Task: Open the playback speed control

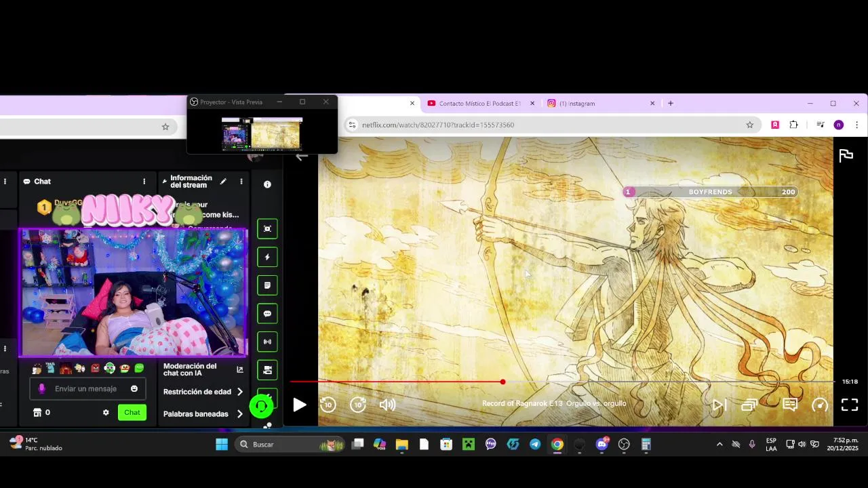Action: 820,405
